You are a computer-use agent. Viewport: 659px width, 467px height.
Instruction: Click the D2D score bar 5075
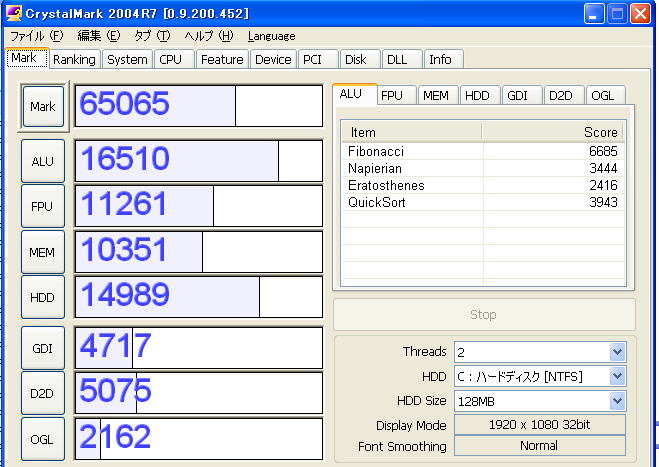coord(198,393)
